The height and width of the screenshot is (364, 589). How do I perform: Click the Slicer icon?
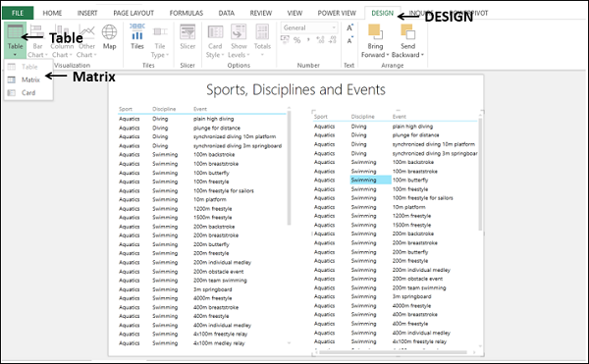point(187,32)
